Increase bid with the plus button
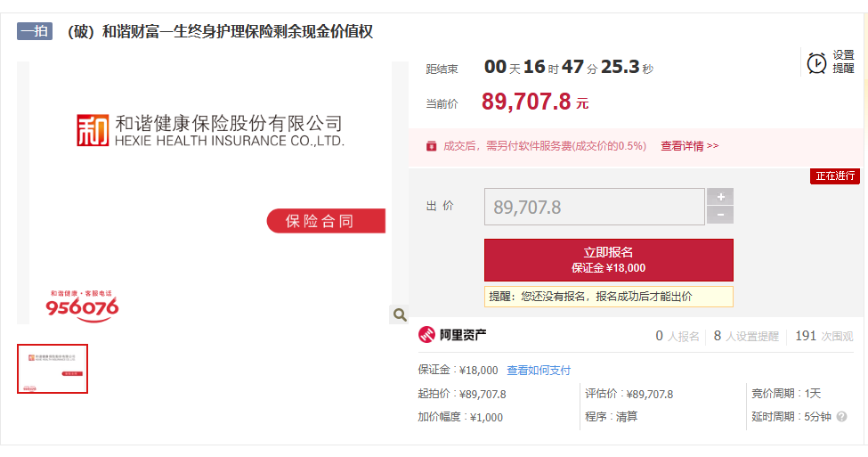Image resolution: width=868 pixels, height=457 pixels. [x=720, y=197]
